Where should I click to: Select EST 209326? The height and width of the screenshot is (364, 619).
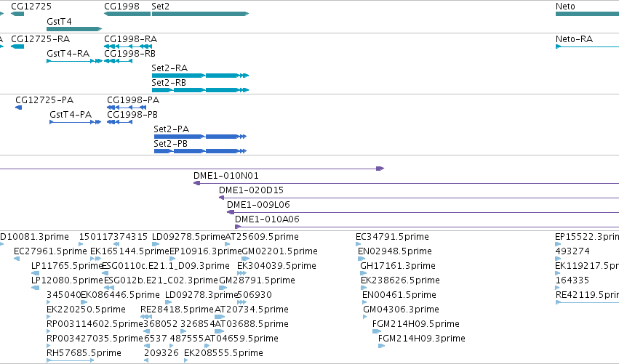(x=161, y=354)
